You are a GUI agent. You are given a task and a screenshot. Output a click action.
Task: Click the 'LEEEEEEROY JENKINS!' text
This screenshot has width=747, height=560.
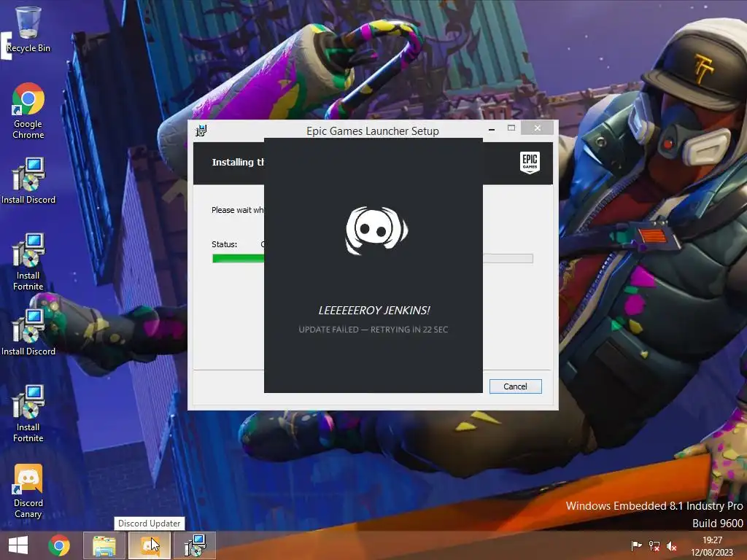tap(374, 311)
